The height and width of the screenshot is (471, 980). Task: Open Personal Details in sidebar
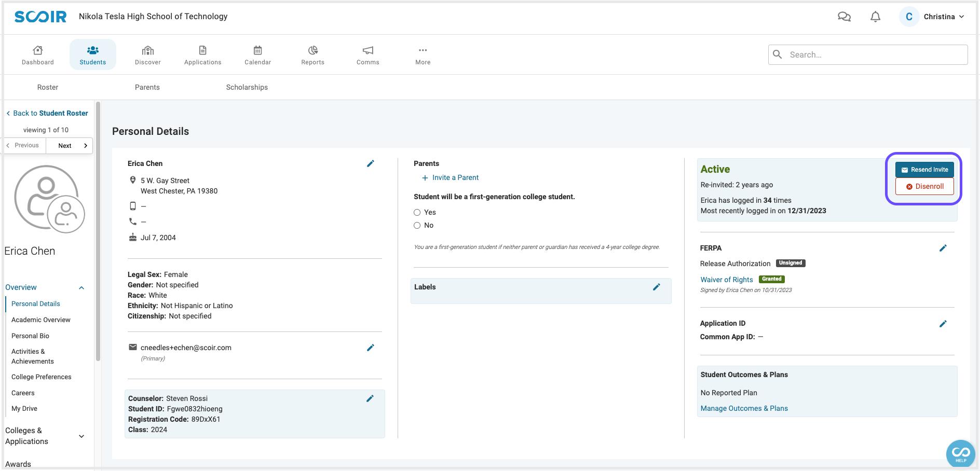(36, 304)
